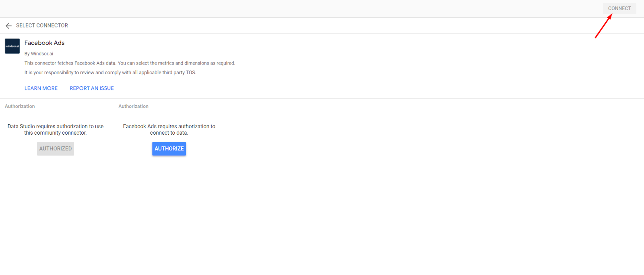Click the Data Studio requires authorization message
This screenshot has width=644, height=275.
tap(56, 129)
